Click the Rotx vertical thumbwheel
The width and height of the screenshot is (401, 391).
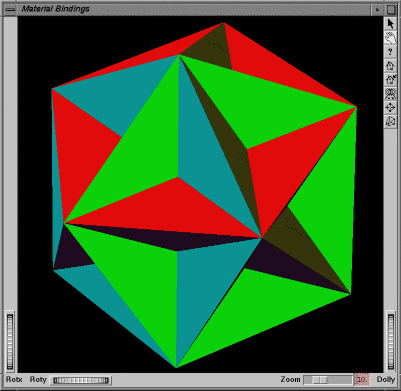point(10,342)
